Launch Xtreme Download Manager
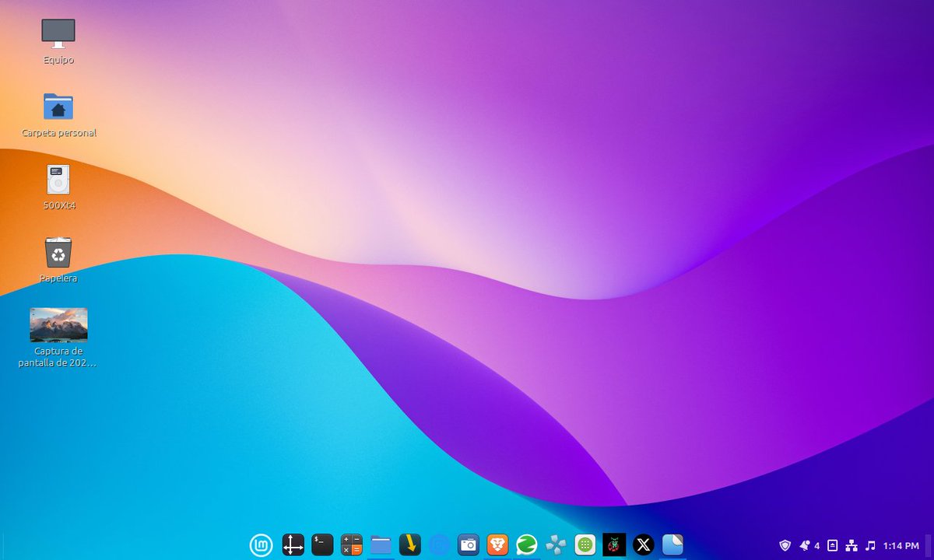The height and width of the screenshot is (560, 934). (410, 544)
